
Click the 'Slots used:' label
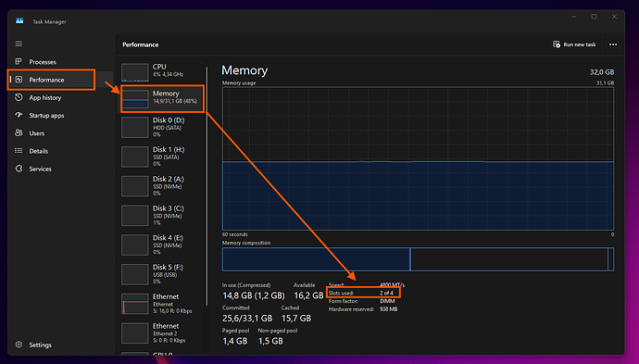tap(341, 293)
